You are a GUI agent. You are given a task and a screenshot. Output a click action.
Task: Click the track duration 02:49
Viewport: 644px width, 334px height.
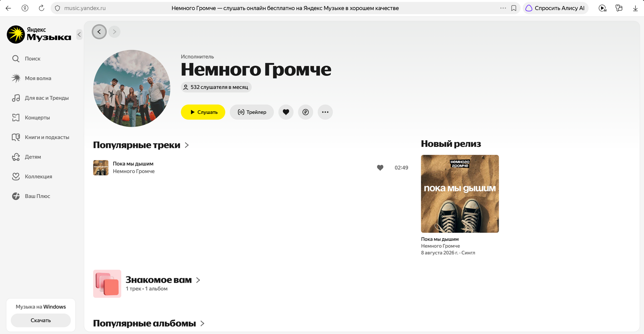click(x=401, y=168)
